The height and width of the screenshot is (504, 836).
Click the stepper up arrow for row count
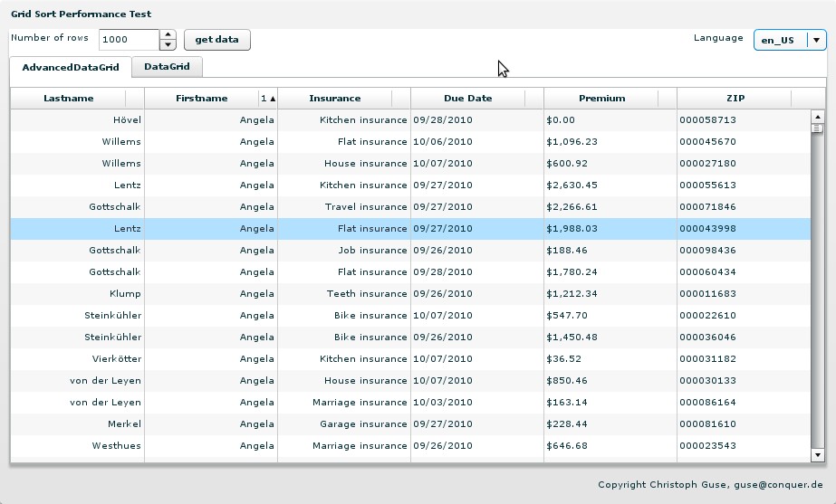coord(168,34)
